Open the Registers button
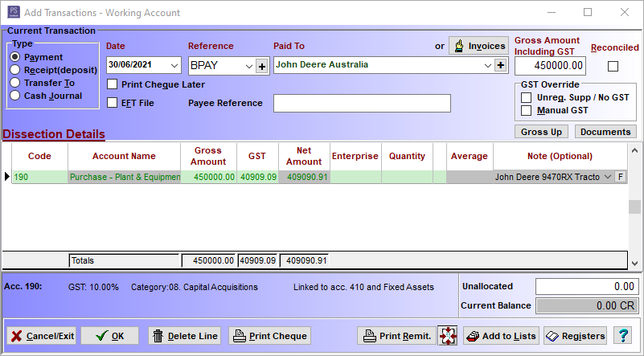The image size is (644, 356). (576, 336)
